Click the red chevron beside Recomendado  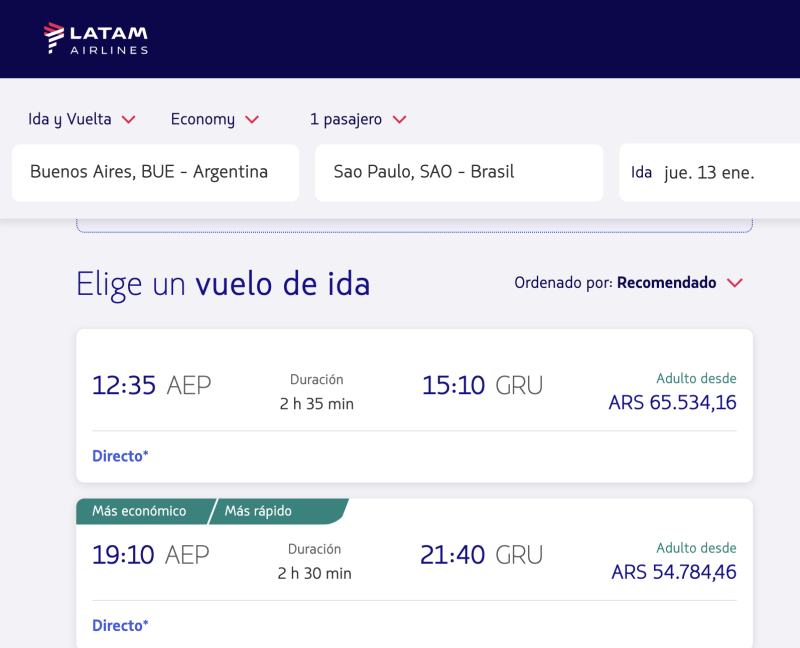735,283
